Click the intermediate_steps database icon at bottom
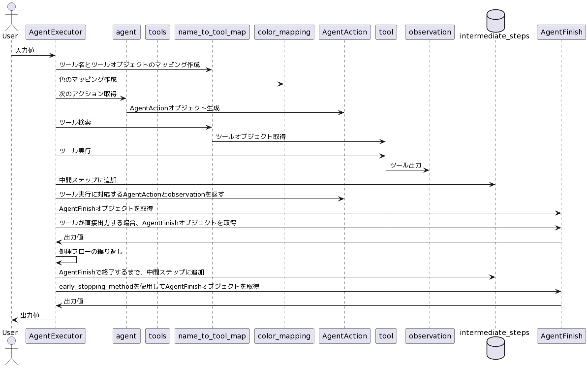Viewport: 588px width, 368px height. click(x=495, y=348)
